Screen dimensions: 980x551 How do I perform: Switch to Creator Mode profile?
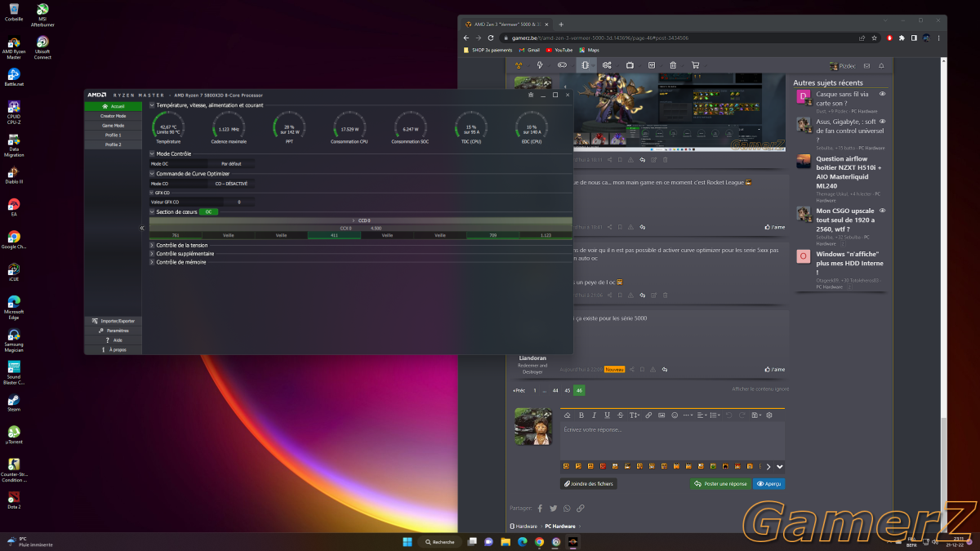tap(113, 116)
